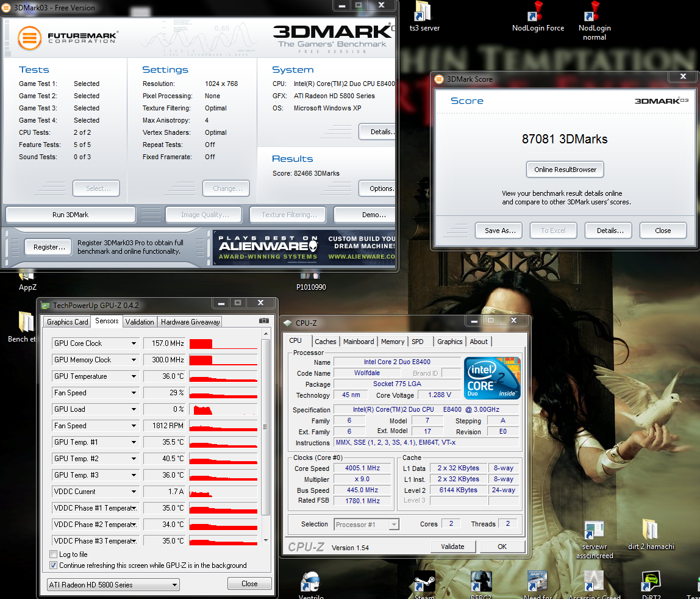
Task: Expand the GPU Memory Clock sensor dropdown
Action: 134,360
